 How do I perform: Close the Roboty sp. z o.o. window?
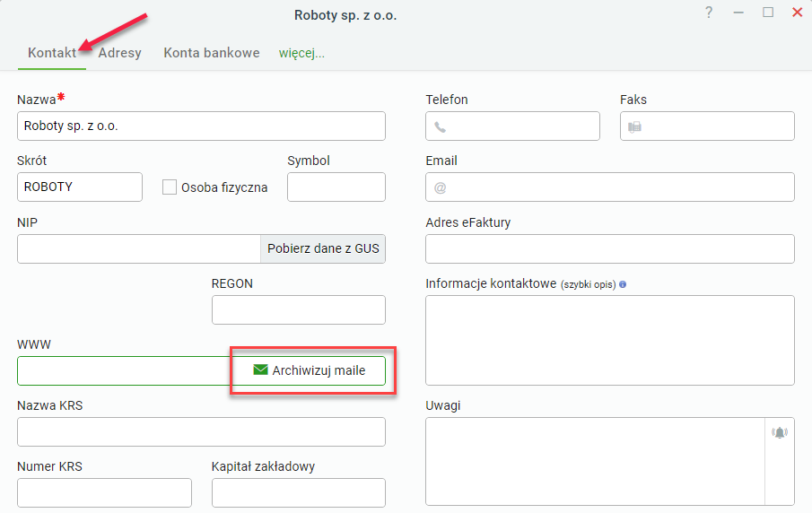[797, 13]
